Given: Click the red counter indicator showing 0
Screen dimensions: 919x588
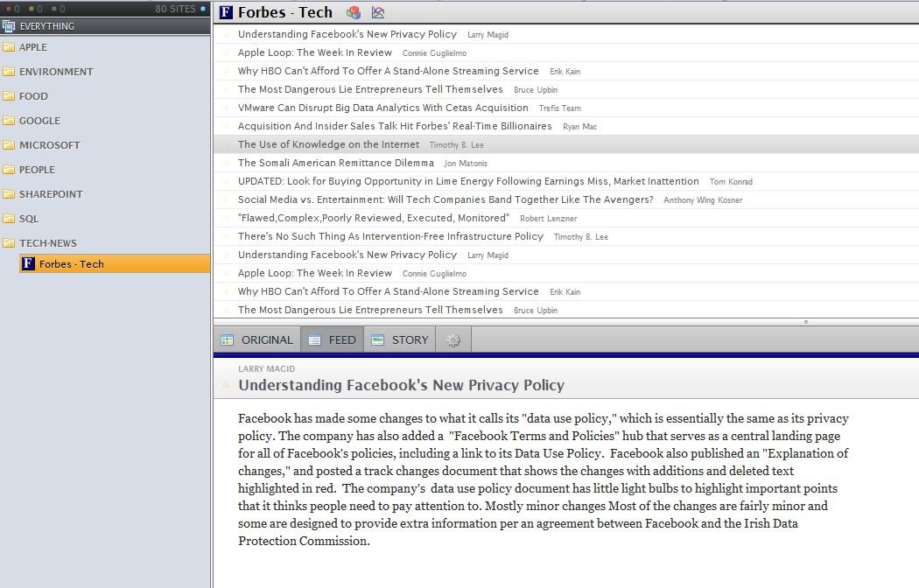Looking at the screenshot, I should pyautogui.click(x=13, y=9).
